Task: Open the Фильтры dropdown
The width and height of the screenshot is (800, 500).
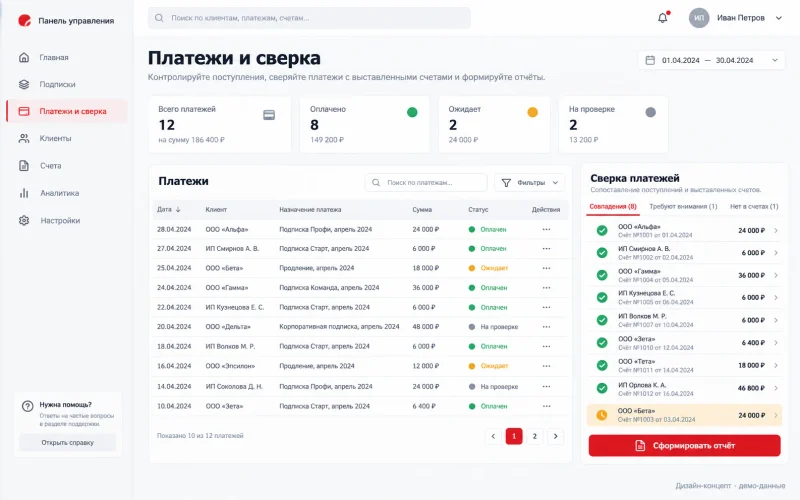Action: pyautogui.click(x=530, y=183)
